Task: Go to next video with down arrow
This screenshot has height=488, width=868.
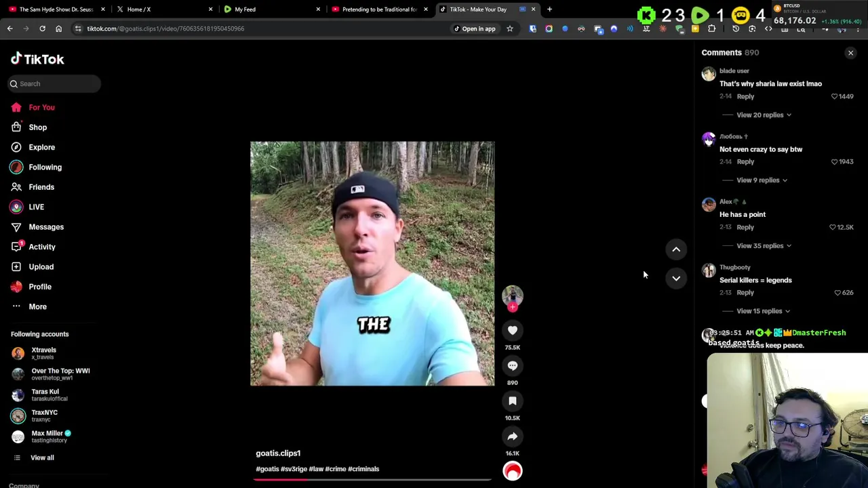Action: (x=676, y=278)
